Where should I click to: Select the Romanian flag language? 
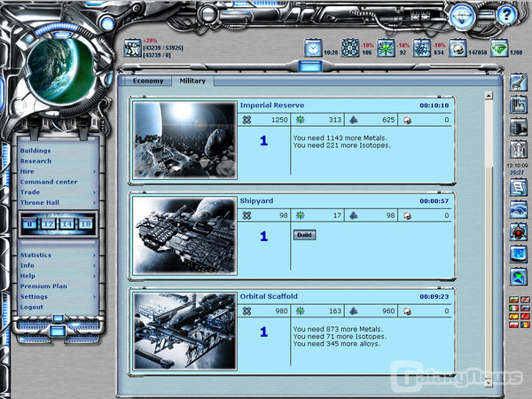525,325
